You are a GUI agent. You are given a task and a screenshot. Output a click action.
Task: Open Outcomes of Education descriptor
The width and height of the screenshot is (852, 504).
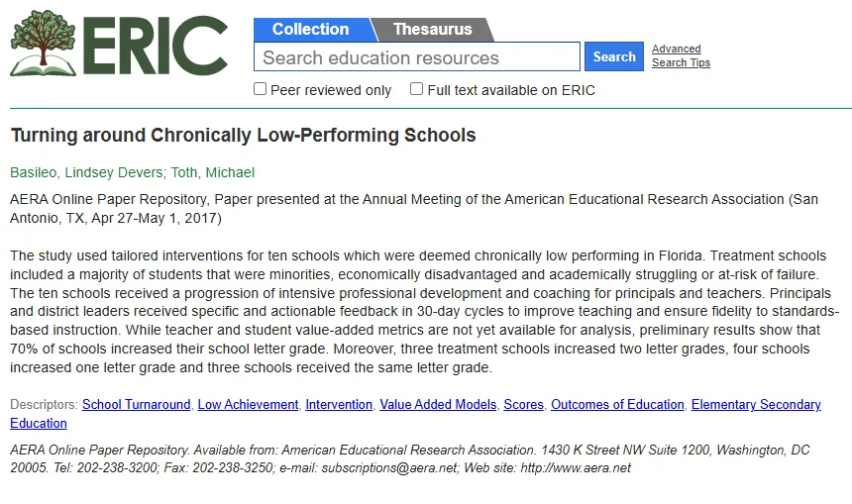tap(617, 405)
